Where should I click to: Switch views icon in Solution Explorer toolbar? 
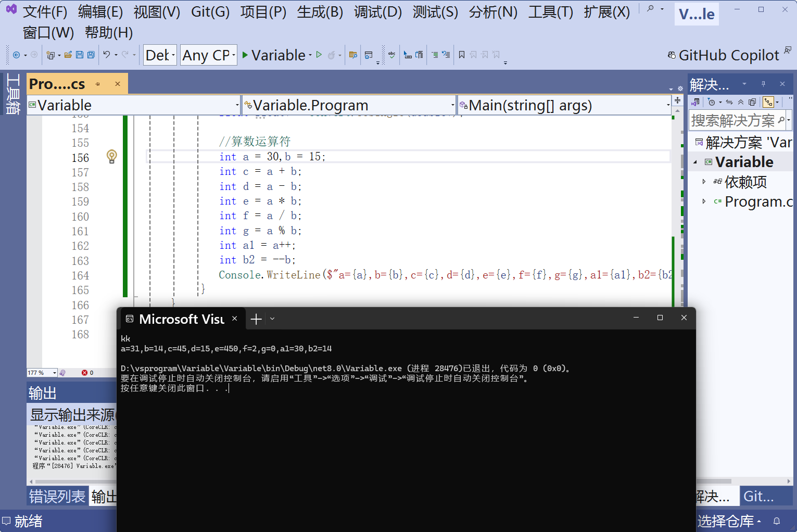[x=695, y=102]
